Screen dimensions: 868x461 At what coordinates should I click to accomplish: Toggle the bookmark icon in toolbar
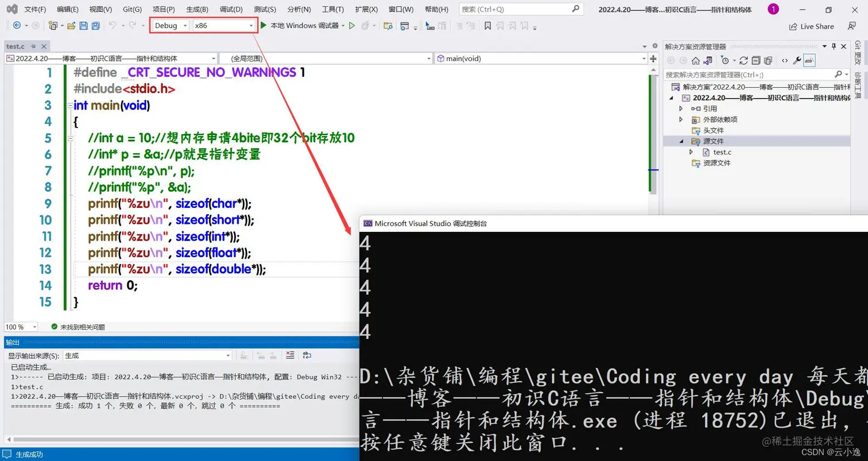coord(487,26)
